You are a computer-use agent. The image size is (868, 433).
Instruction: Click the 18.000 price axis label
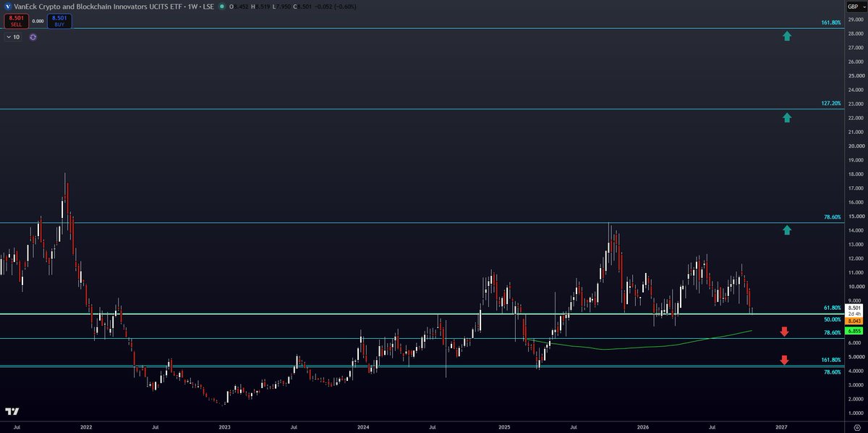(x=854, y=174)
